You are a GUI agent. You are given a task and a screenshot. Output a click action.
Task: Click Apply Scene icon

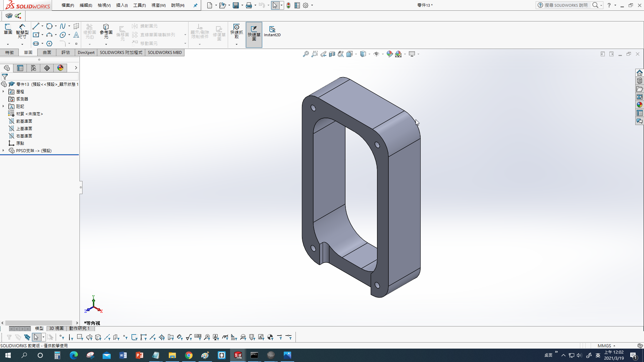(x=398, y=54)
